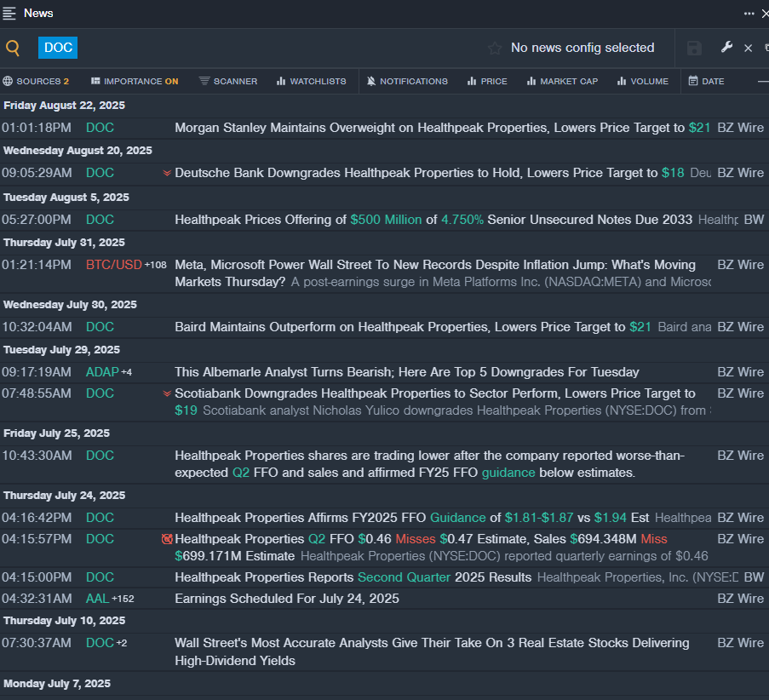Open Healthpeak Q2 FFO $0.46 Misses headline
This screenshot has width=769, height=700.
pyautogui.click(x=421, y=547)
